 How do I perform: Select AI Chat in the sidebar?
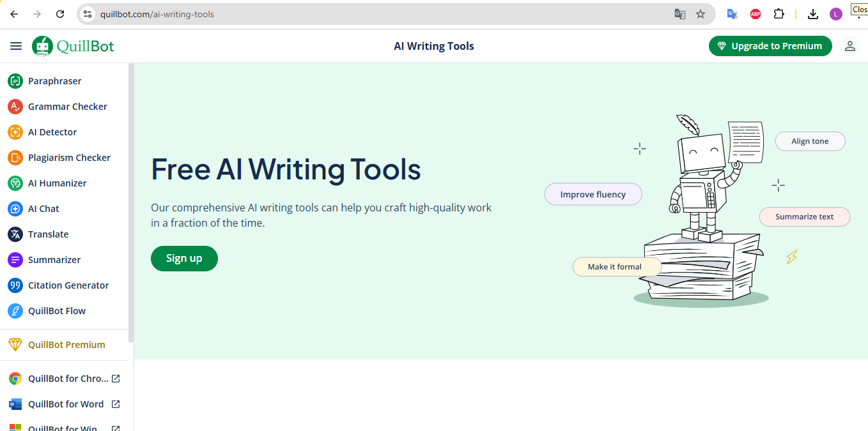(43, 209)
